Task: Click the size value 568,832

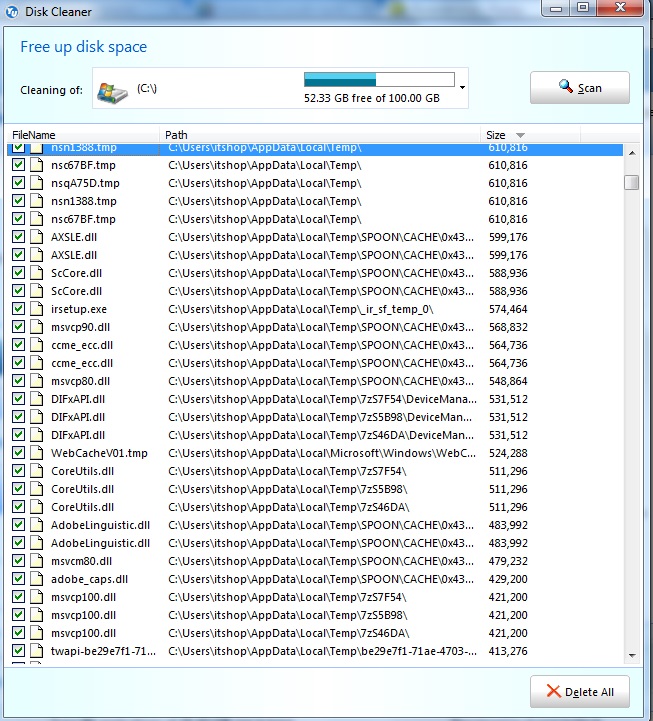Action: (x=508, y=327)
